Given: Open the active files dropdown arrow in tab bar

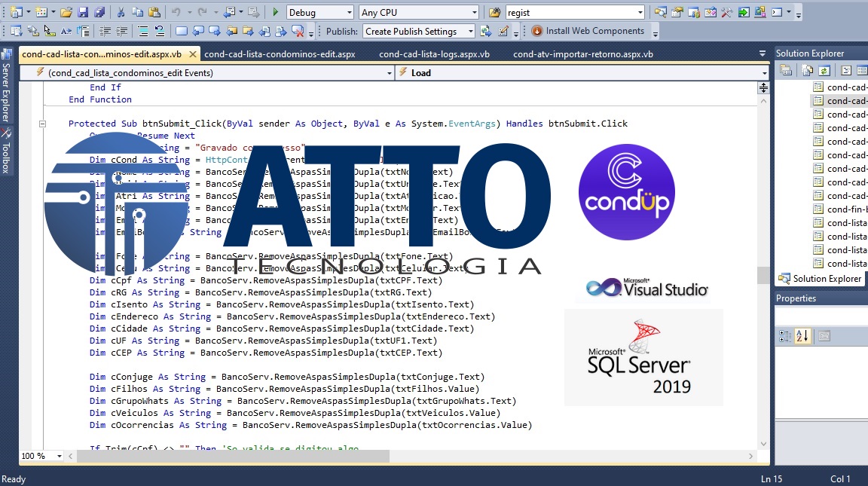Looking at the screenshot, I should click(763, 53).
